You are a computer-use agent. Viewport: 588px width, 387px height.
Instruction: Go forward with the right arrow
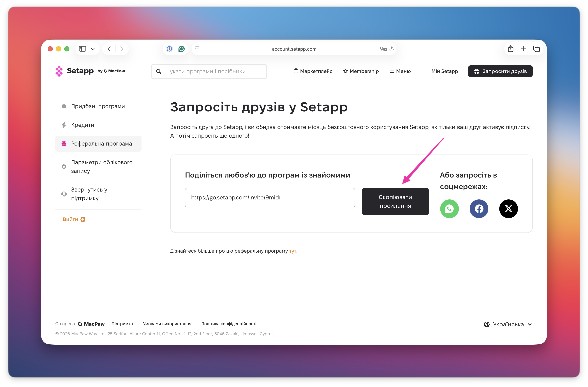122,49
